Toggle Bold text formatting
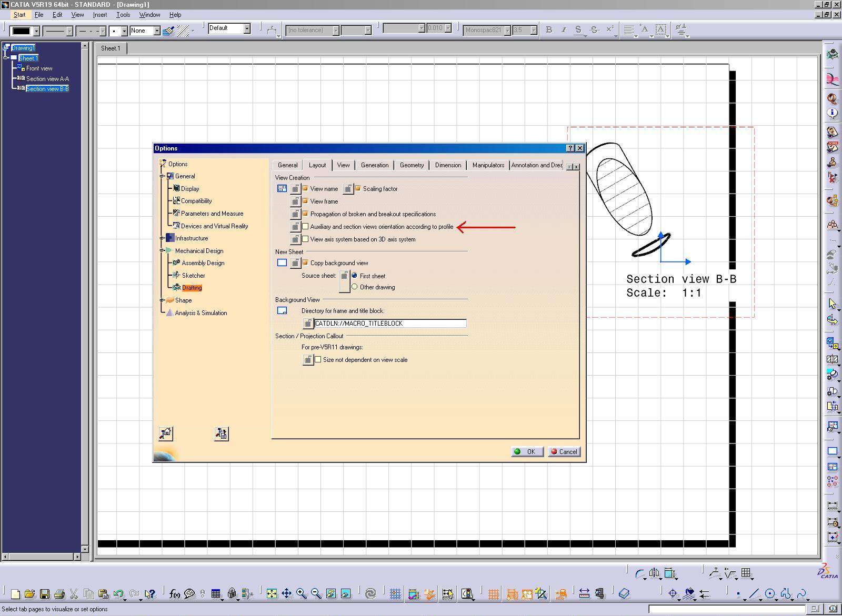The width and height of the screenshot is (842, 616). (x=549, y=30)
